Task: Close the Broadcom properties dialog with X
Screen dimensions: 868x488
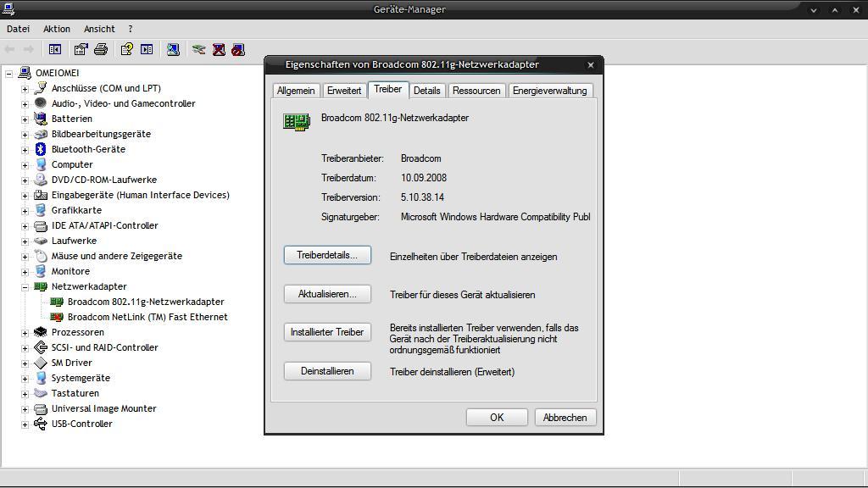Action: (x=591, y=64)
